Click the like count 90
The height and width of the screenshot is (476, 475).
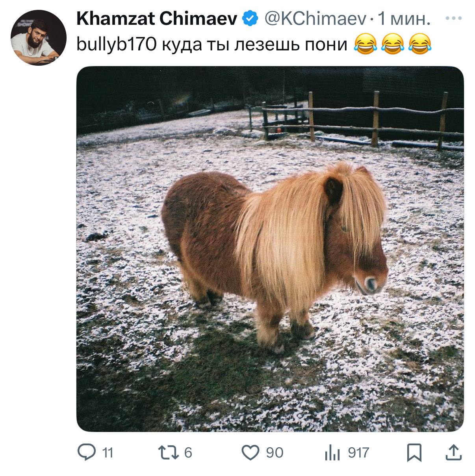[275, 453]
